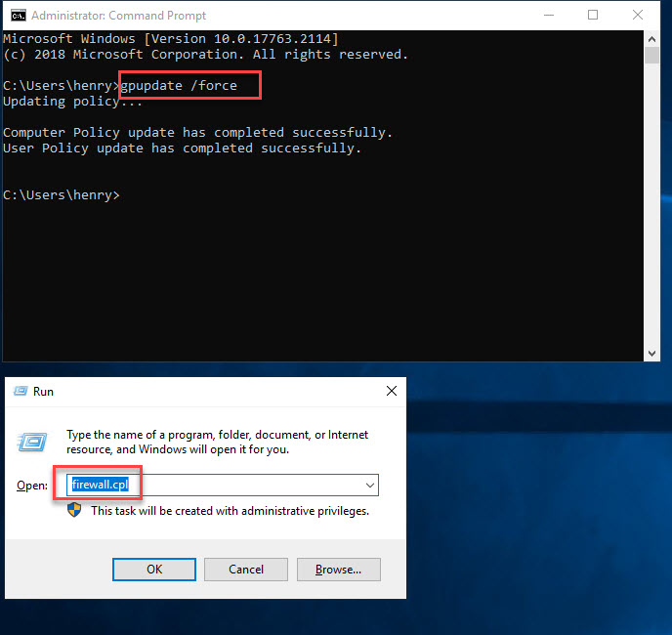Close the Administrator Command Prompt window
Viewport: 672px width, 635px height.
(638, 16)
